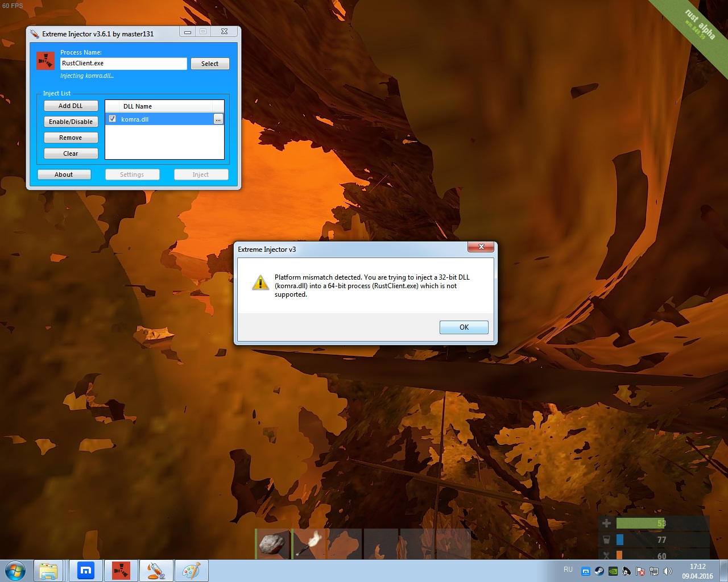Image resolution: width=728 pixels, height=582 pixels.
Task: Click the volume speaker tray icon
Action: point(668,572)
